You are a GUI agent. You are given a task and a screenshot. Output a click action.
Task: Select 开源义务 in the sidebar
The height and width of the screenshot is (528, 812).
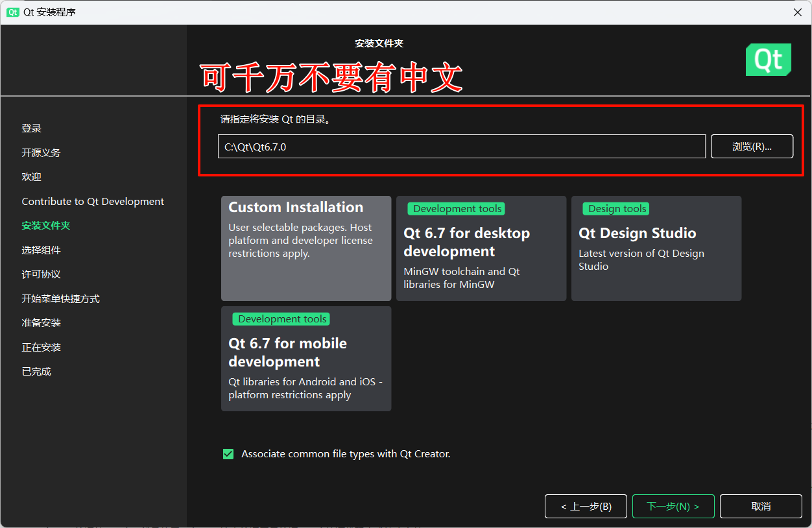tap(41, 152)
